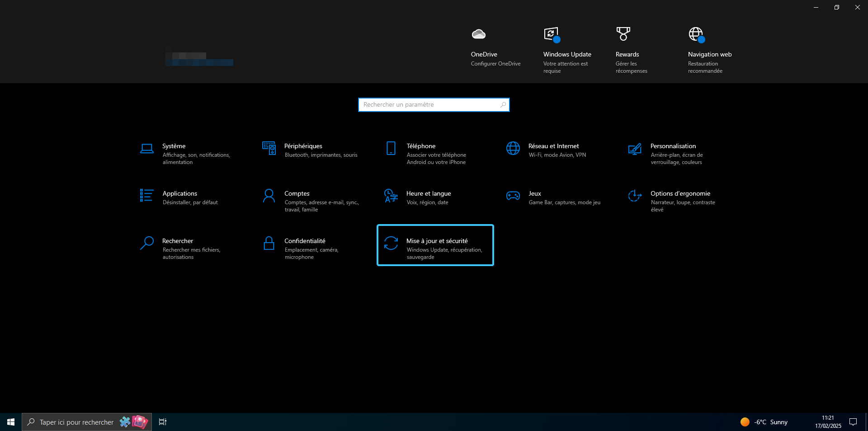The width and height of the screenshot is (868, 431).
Task: Open the Applications settings title
Action: point(180,193)
